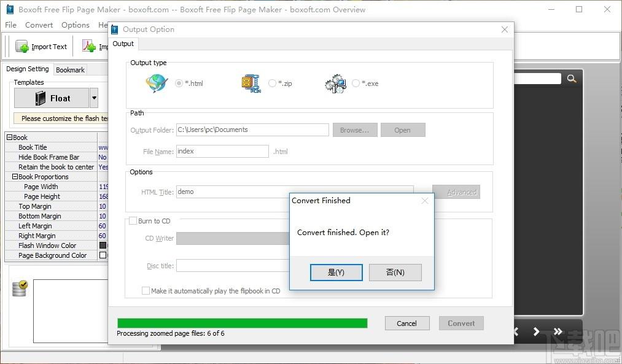This screenshot has height=364, width=622.
Task: Select Retain the book to center row
Action: (56, 167)
